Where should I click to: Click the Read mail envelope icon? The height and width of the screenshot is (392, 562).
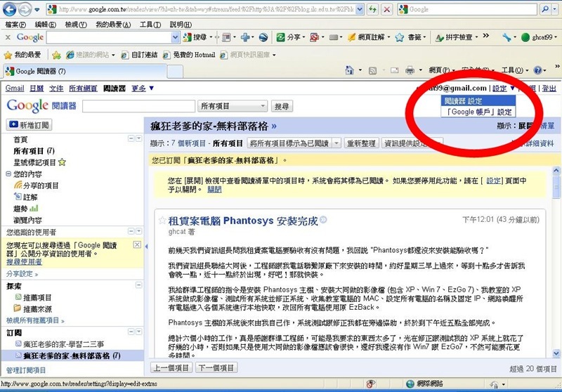[x=395, y=70]
